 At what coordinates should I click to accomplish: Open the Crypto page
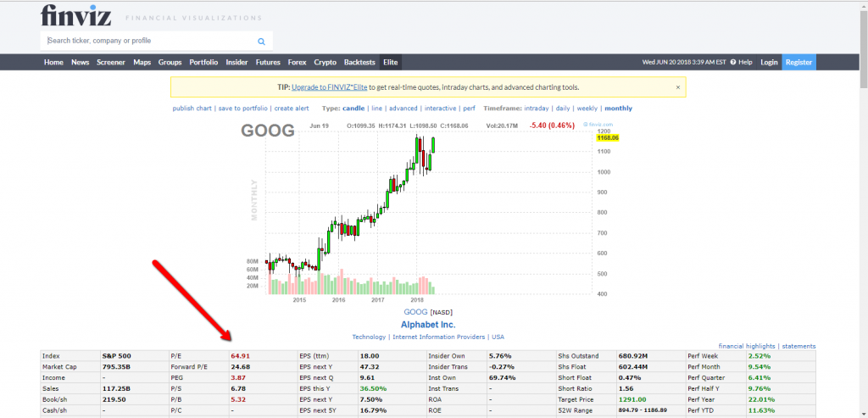(325, 63)
